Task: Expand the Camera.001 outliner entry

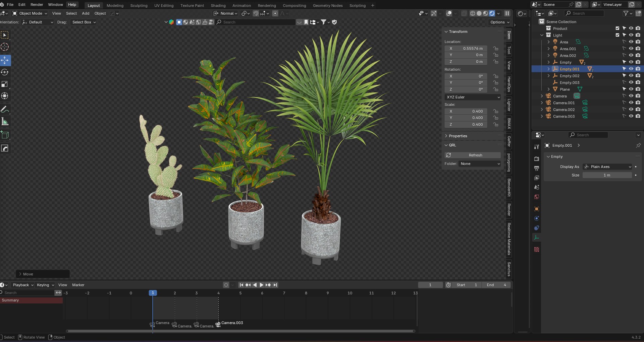Action: (542, 103)
